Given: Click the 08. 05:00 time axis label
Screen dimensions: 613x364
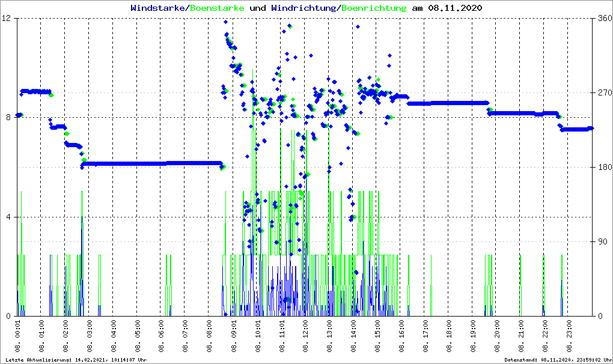Looking at the screenshot, I should (x=137, y=336).
